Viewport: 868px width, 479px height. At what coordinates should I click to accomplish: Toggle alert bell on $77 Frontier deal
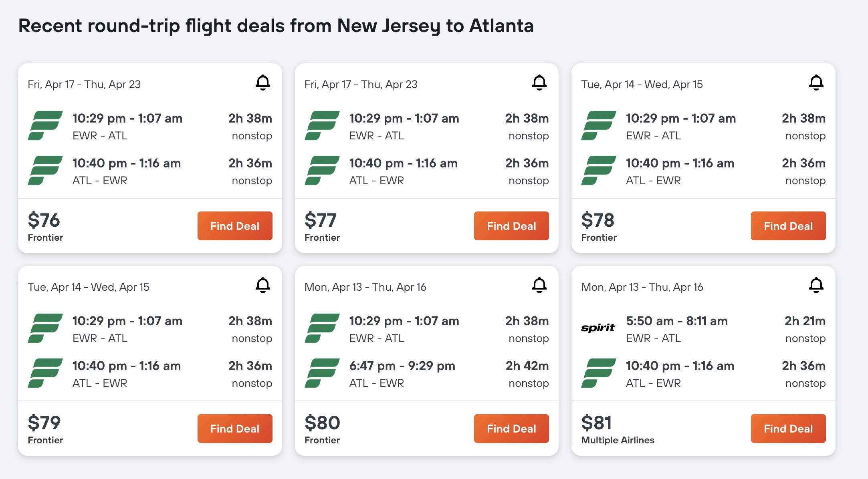(539, 83)
